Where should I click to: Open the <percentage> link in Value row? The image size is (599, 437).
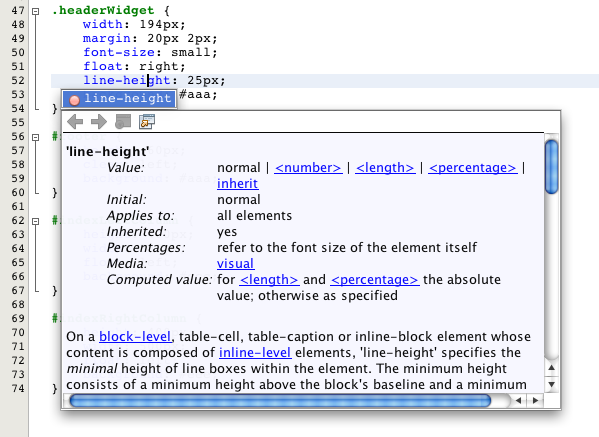[473, 168]
